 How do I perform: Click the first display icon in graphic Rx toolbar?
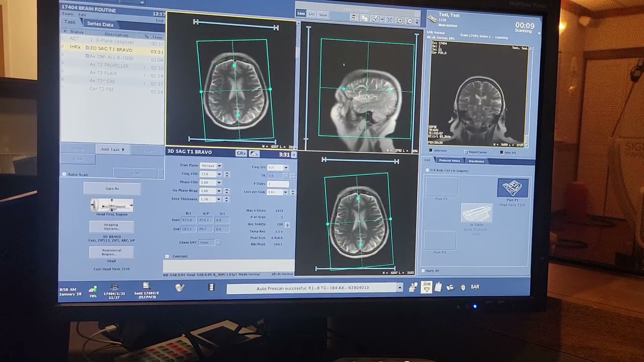click(354, 18)
